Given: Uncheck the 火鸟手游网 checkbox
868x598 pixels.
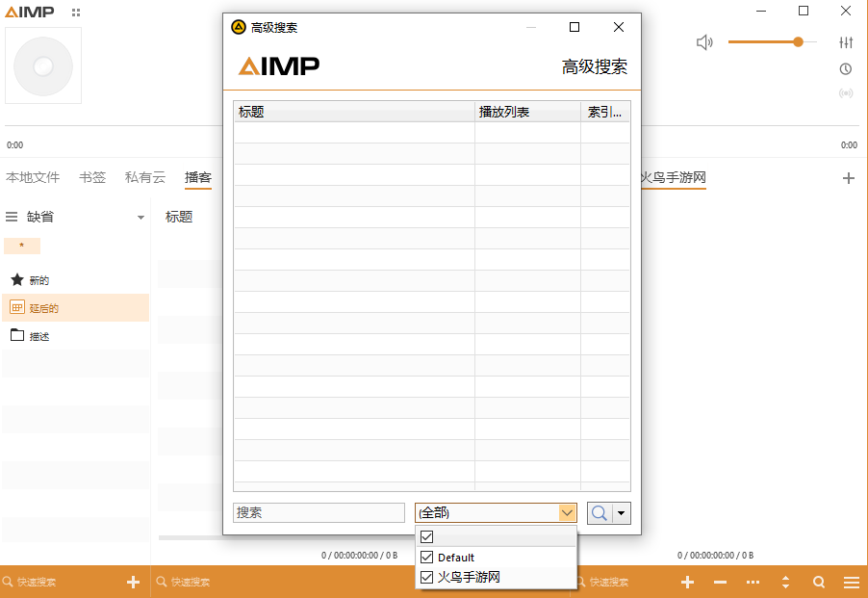Looking at the screenshot, I should (x=427, y=577).
